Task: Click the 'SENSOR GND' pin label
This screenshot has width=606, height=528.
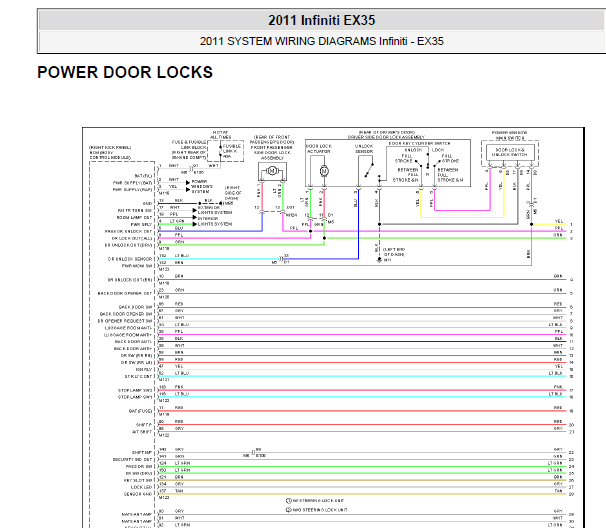Action: (138, 494)
